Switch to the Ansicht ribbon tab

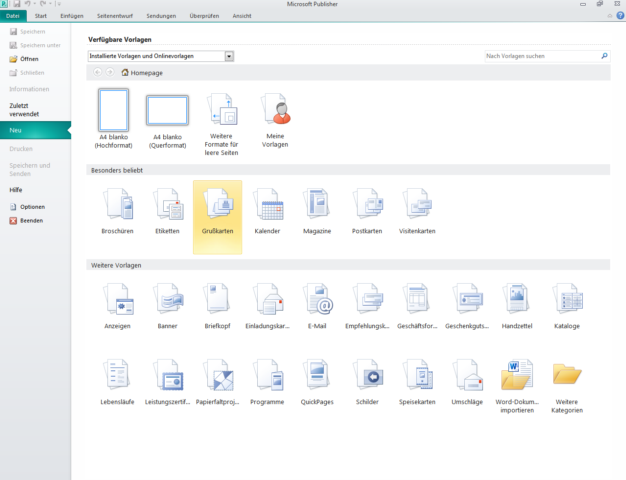point(242,16)
